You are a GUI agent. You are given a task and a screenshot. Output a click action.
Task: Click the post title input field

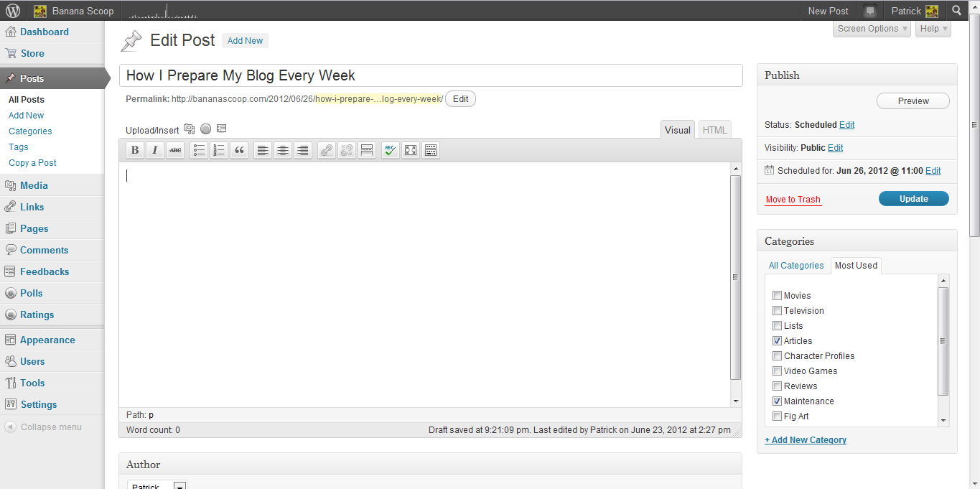tap(431, 75)
